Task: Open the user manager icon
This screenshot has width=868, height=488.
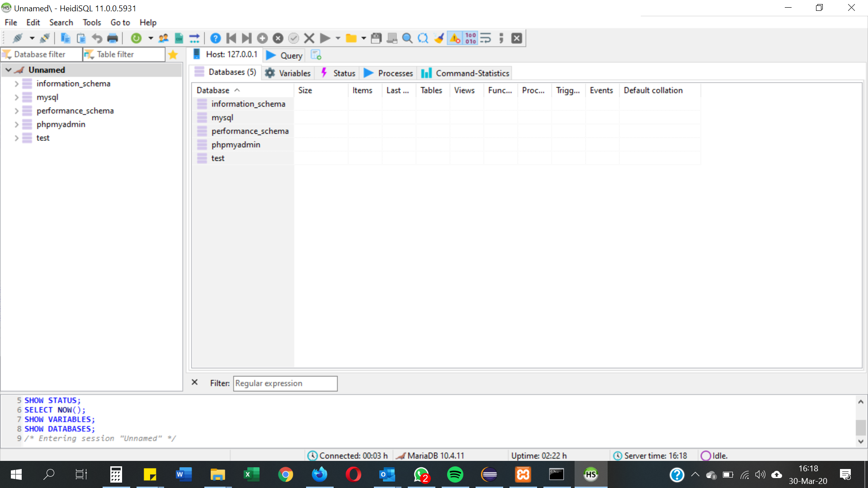Action: [x=164, y=38]
